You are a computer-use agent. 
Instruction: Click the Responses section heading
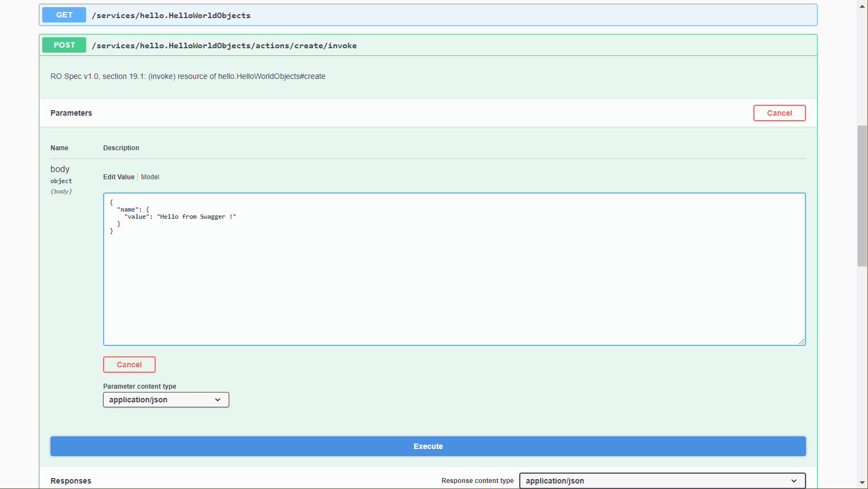[71, 481]
